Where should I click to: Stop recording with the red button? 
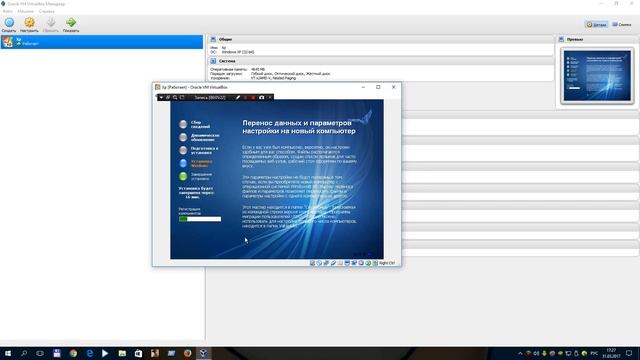pos(253,98)
